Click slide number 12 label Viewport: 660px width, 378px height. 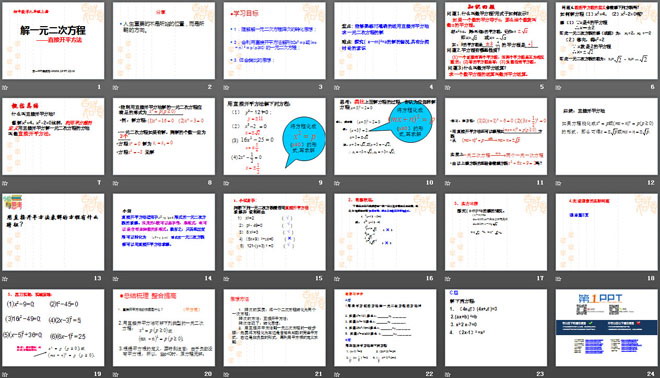(651, 183)
